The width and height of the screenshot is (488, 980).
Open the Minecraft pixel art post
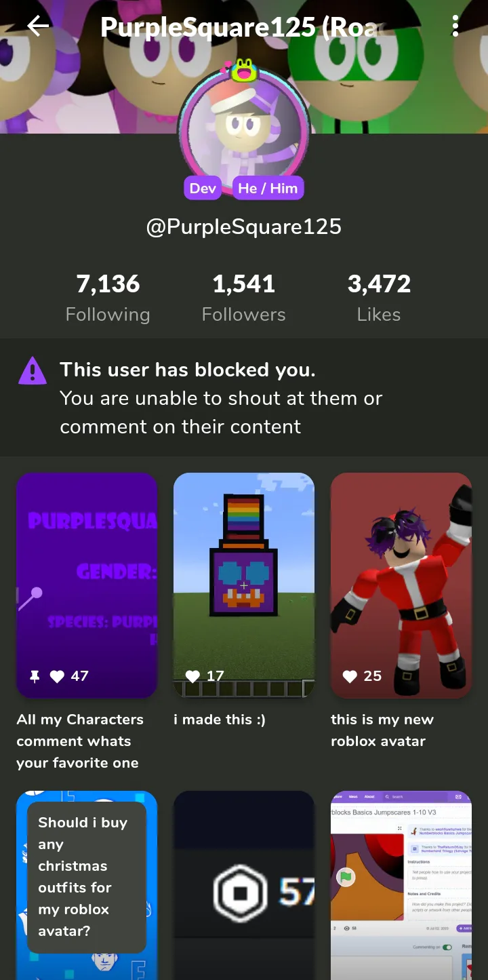point(244,585)
